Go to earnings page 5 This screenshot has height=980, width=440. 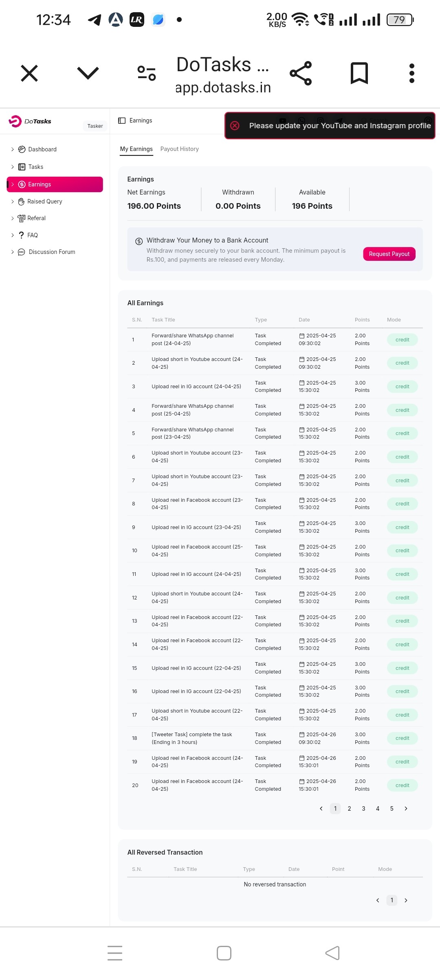tap(392, 809)
